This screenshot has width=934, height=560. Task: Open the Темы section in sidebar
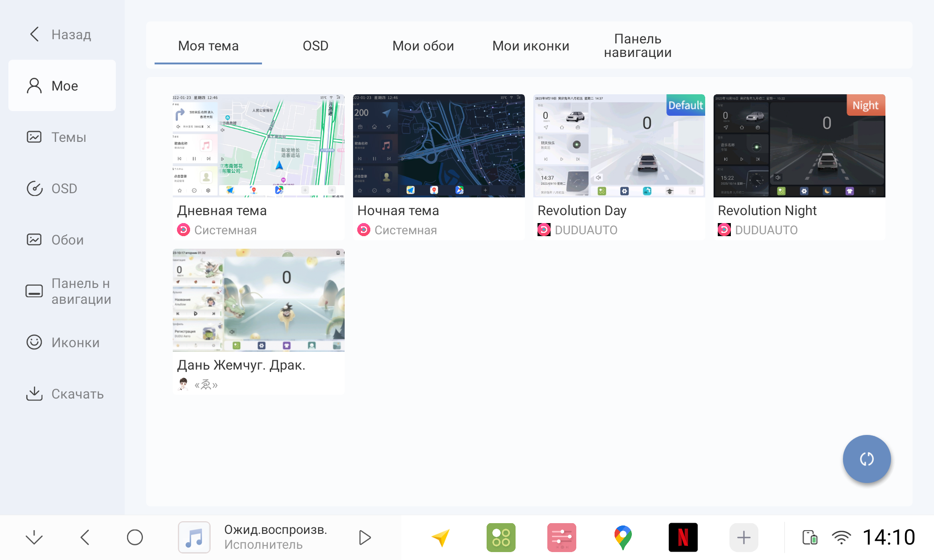pos(62,137)
